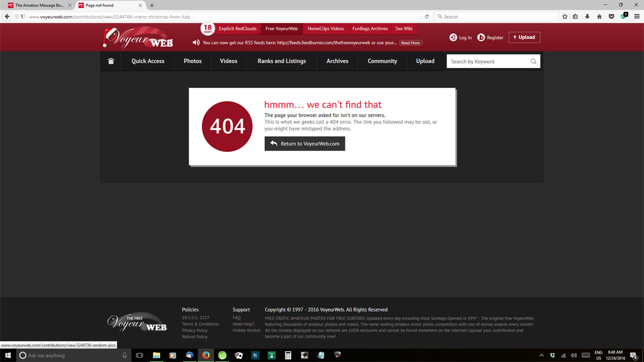Click the Log In link in header
This screenshot has width=644, height=362.
(460, 38)
